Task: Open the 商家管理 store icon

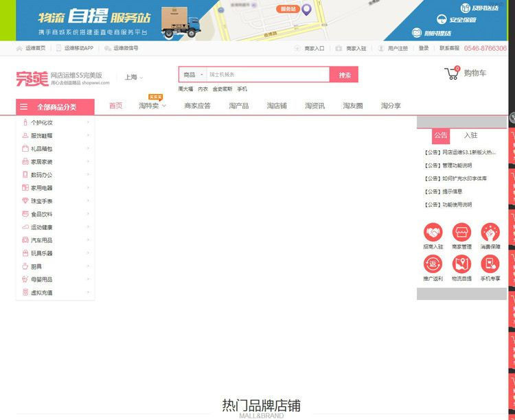Action: coord(461,232)
